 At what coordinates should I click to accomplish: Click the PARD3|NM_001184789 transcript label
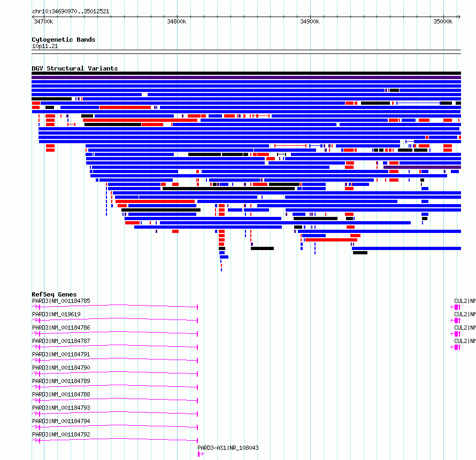[61, 381]
